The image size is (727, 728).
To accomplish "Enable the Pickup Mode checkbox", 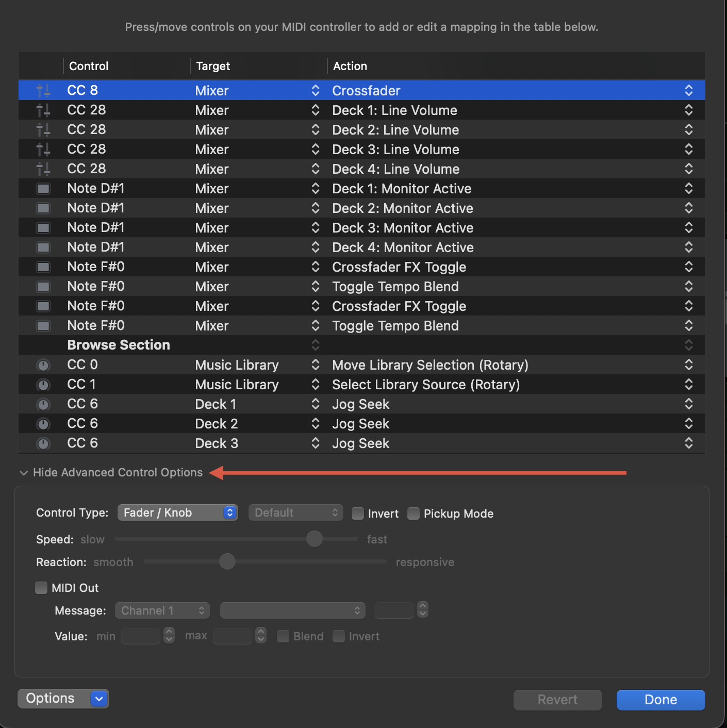I will click(414, 514).
